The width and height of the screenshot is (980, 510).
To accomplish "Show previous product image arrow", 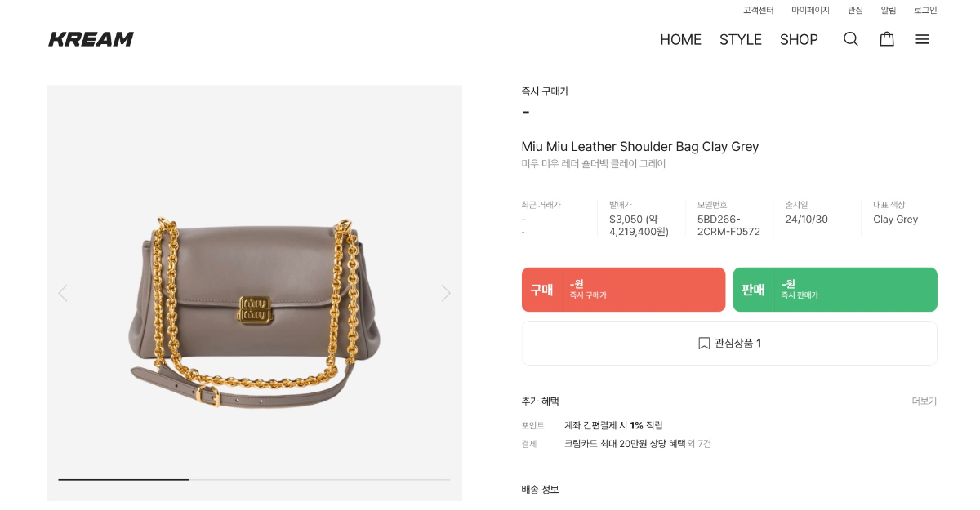I will point(63,293).
